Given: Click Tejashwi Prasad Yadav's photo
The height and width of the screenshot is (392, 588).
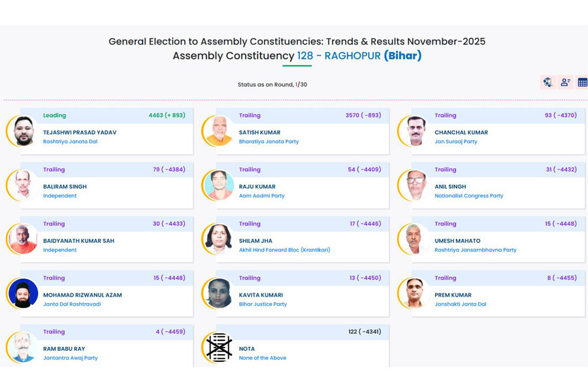Looking at the screenshot, I should click(24, 131).
